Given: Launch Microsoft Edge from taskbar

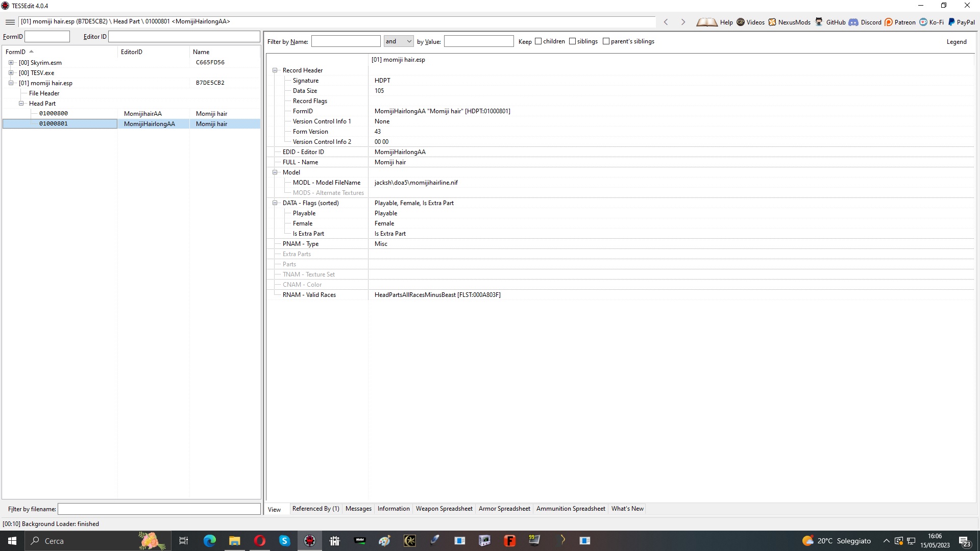Looking at the screenshot, I should pos(209,541).
